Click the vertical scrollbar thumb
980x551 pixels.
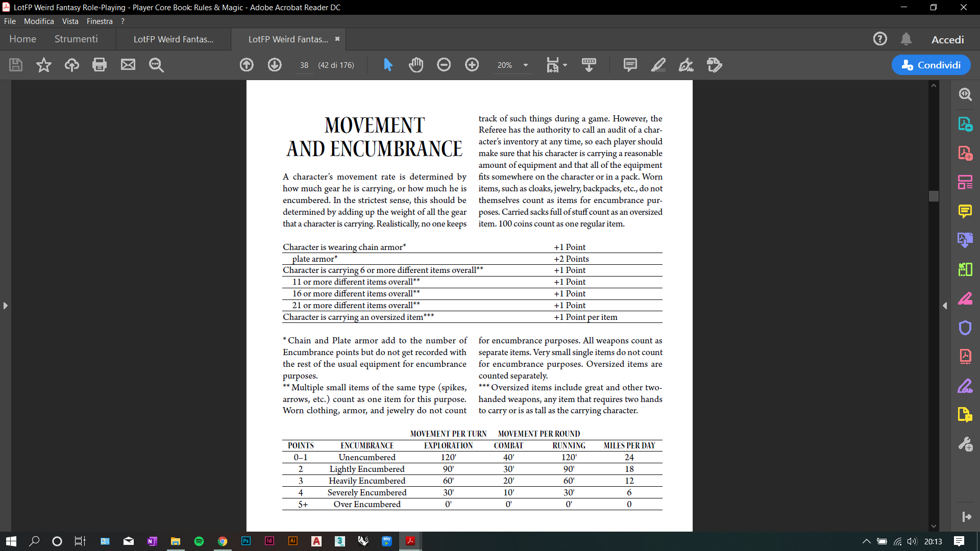coord(934,196)
